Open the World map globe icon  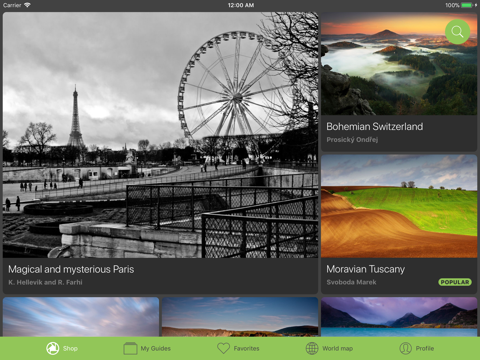point(312,348)
